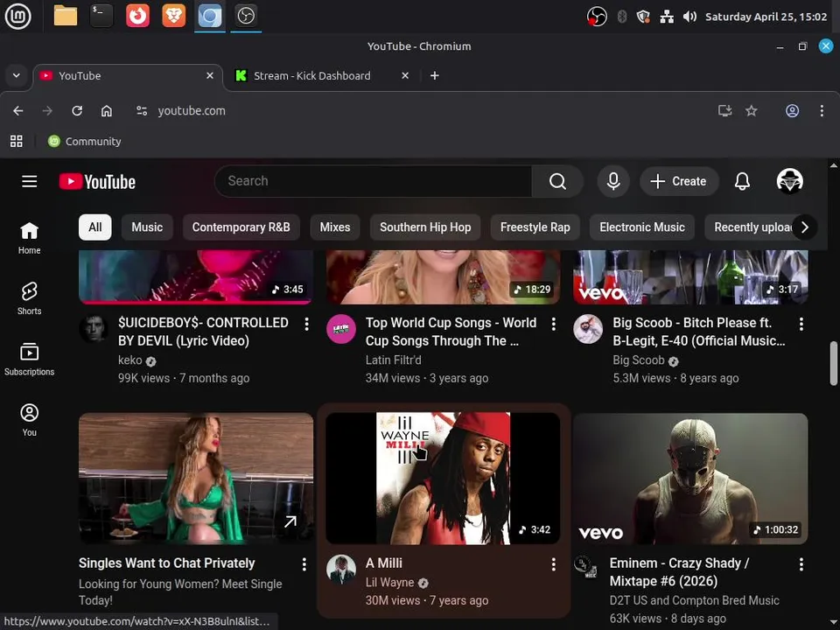Open the You section in the sidebar
The height and width of the screenshot is (630, 840).
click(30, 420)
